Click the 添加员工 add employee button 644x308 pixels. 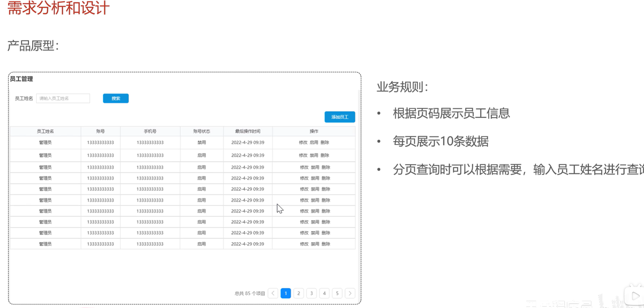(340, 117)
